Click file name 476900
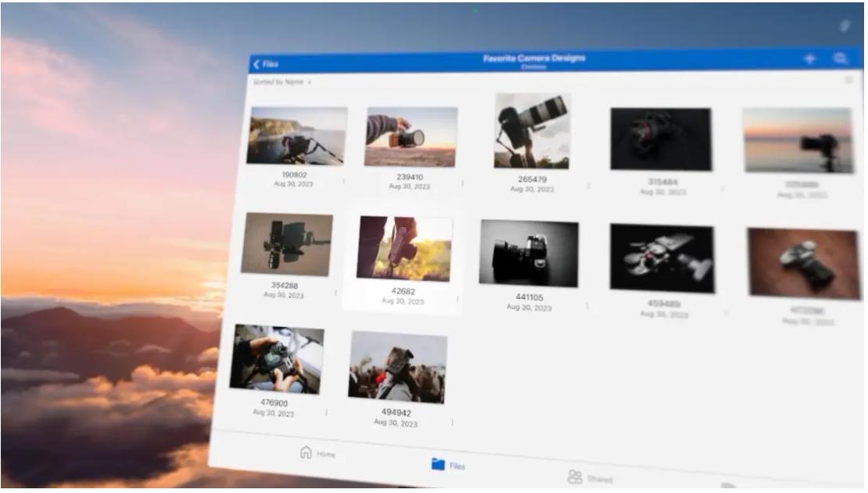 (274, 403)
